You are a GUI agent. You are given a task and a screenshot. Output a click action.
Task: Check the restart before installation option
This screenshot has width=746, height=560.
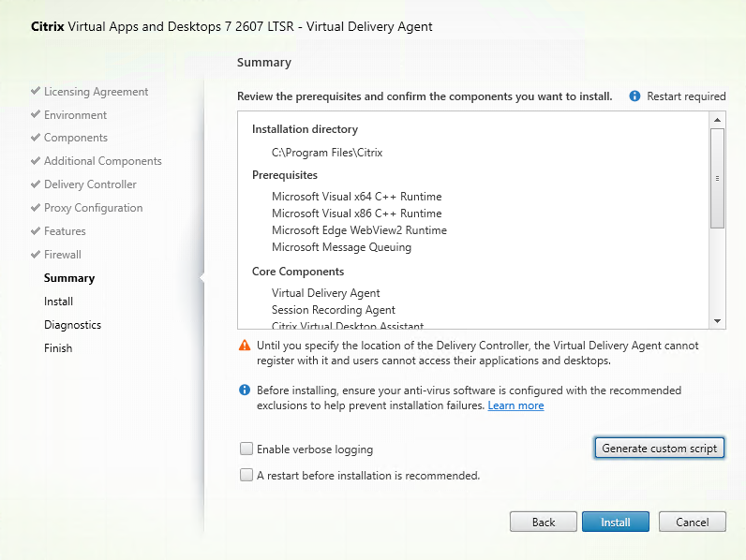246,475
